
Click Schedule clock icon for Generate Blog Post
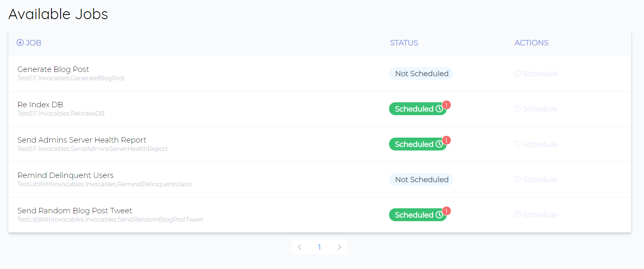[517, 74]
